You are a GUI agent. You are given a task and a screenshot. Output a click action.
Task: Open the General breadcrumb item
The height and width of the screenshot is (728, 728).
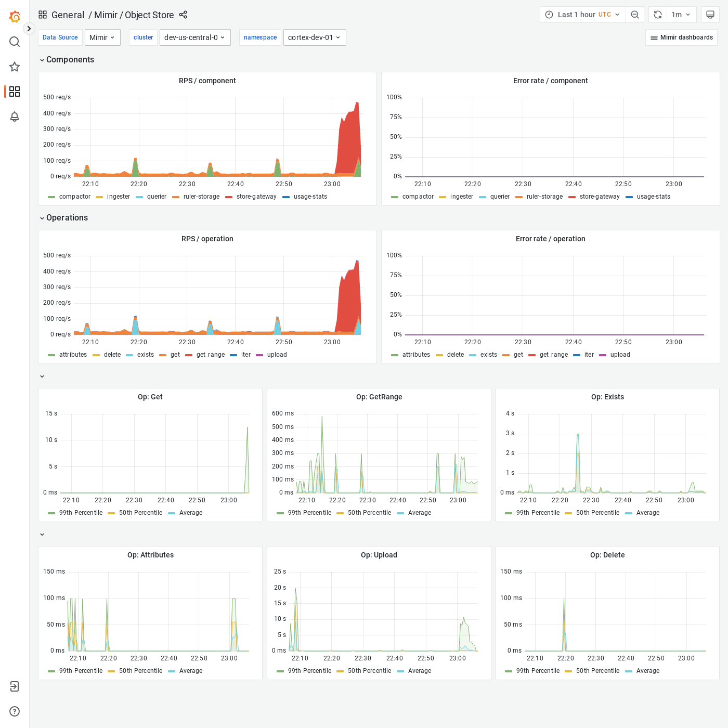click(68, 15)
